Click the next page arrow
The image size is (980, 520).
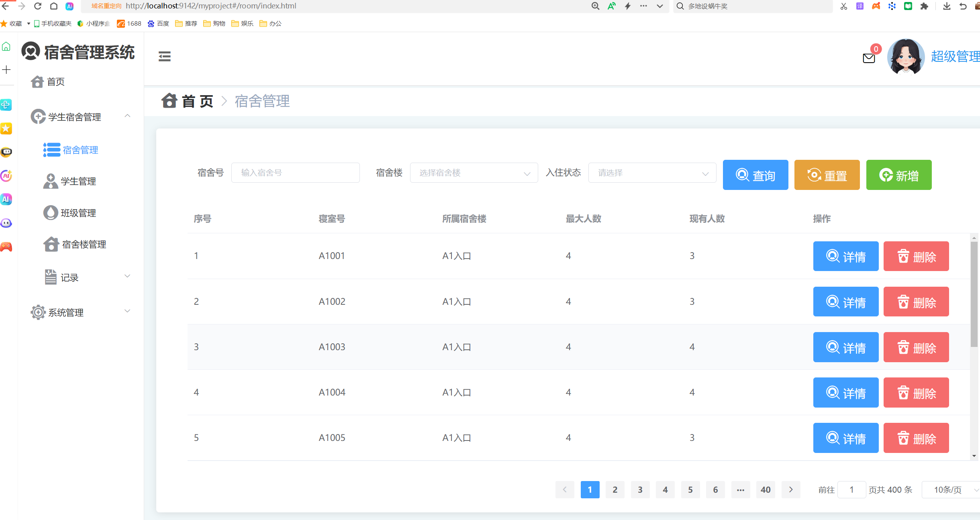pyautogui.click(x=791, y=489)
